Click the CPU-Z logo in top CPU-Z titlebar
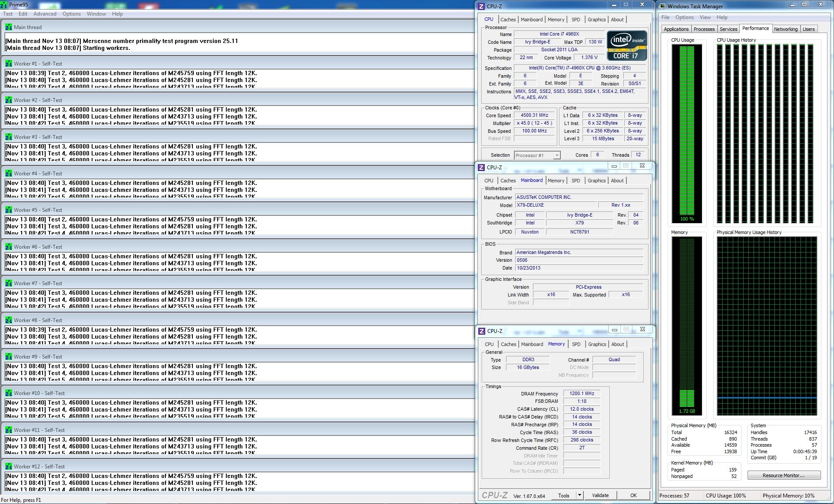This screenshot has height=504, width=834. (481, 7)
